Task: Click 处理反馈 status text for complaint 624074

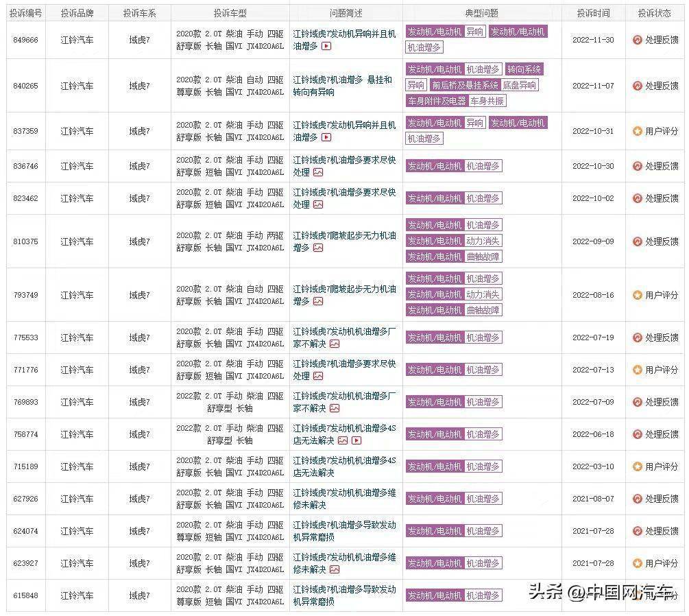Action: [x=662, y=531]
